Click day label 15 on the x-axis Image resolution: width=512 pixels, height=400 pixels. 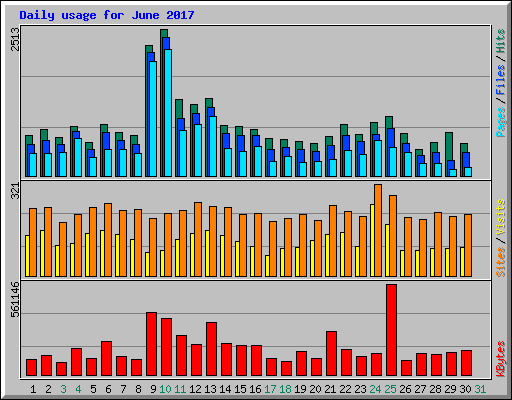pos(240,389)
